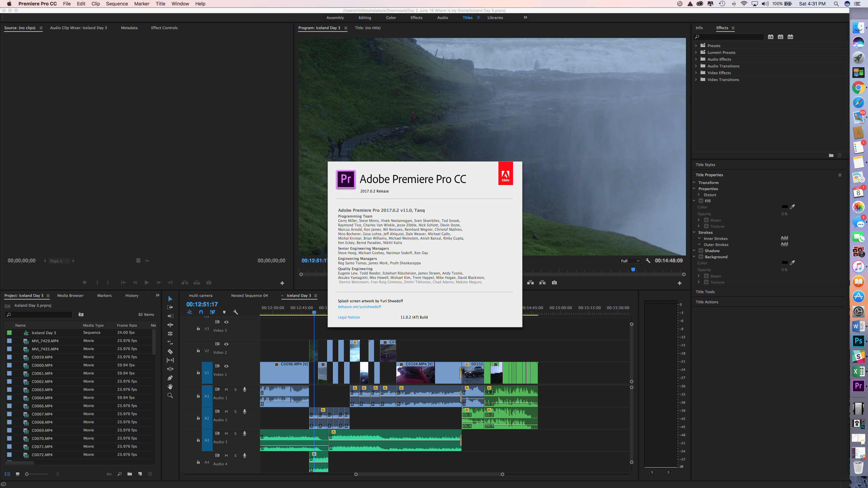The height and width of the screenshot is (488, 868).
Task: Add an Outer Stroke
Action: point(784,244)
